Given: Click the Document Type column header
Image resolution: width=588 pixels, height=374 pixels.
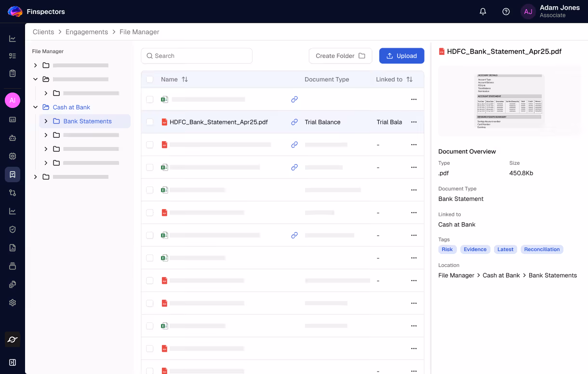Looking at the screenshot, I should point(327,79).
